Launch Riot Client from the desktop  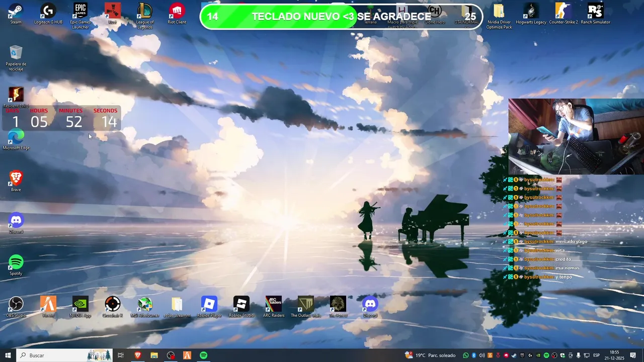click(x=177, y=14)
